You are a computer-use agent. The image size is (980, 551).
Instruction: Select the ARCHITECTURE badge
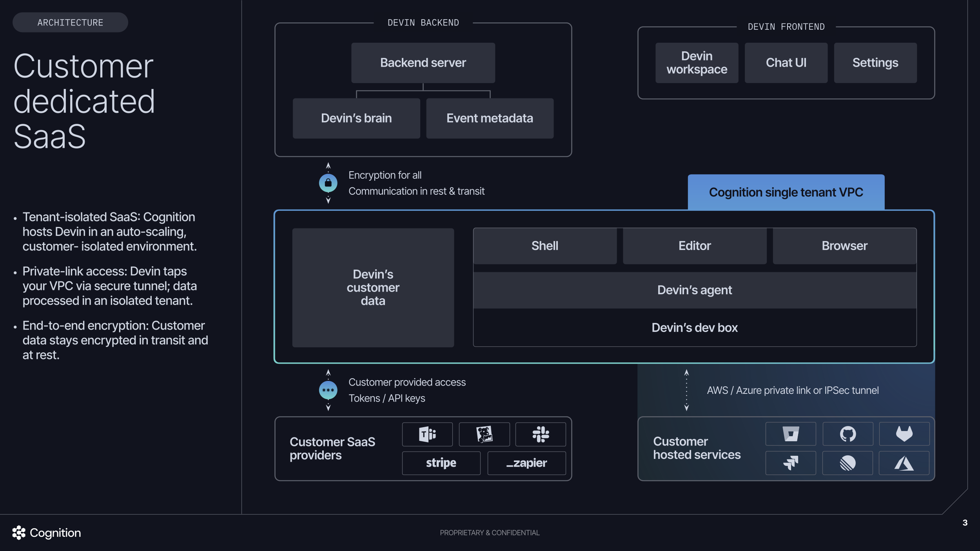click(70, 22)
